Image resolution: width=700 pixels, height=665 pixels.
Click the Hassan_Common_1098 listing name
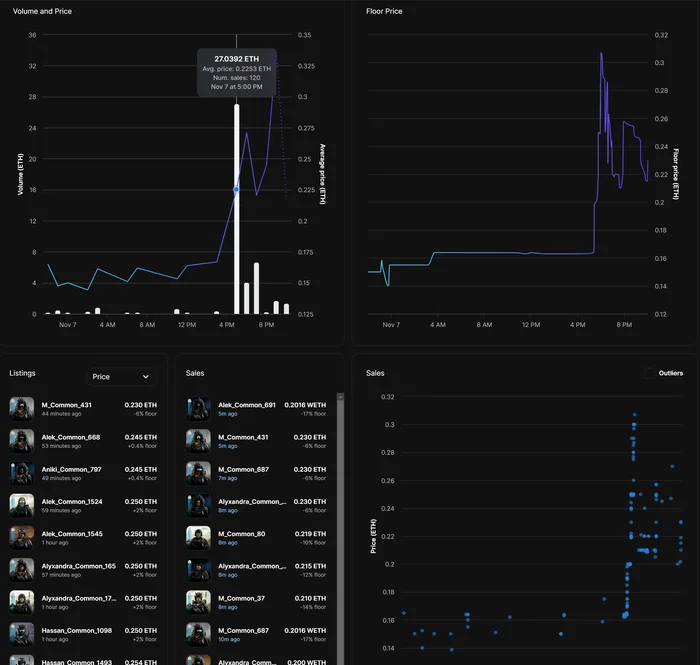coord(77,630)
